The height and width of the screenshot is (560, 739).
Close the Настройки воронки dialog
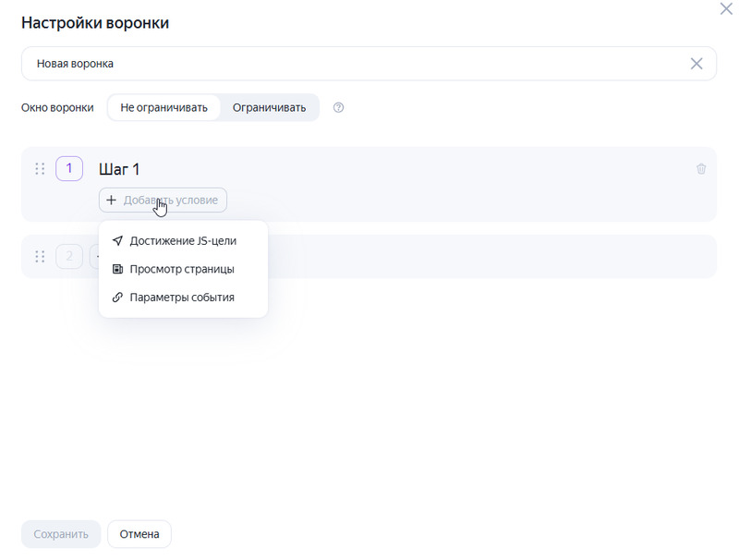726,8
